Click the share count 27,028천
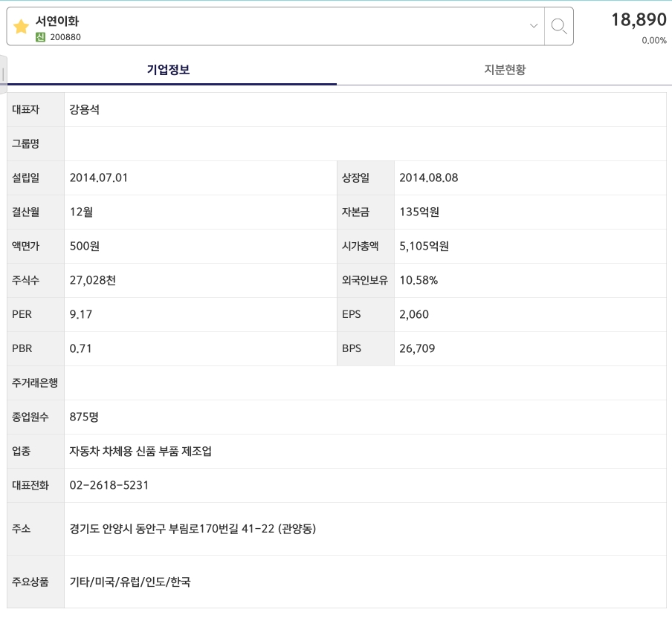The height and width of the screenshot is (618, 672). click(93, 280)
